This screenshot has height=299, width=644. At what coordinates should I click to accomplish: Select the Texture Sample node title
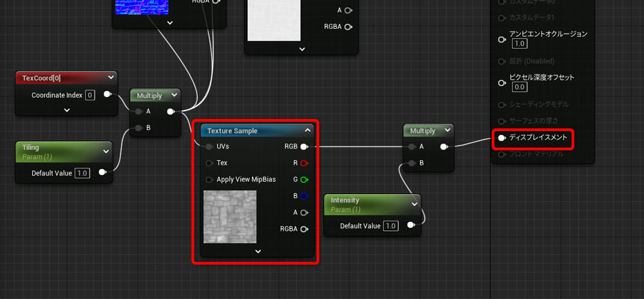232,131
